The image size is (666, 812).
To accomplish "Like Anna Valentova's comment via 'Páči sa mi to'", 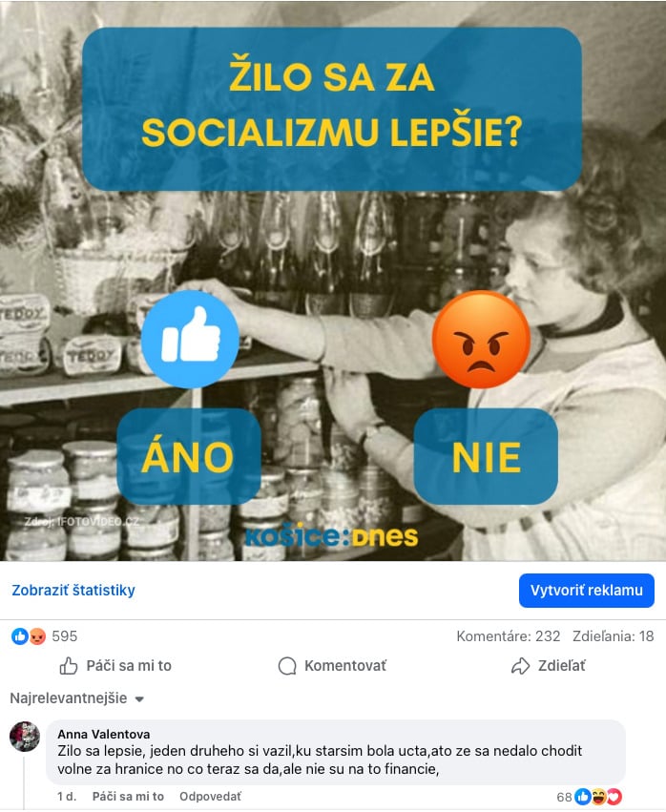I will [x=128, y=797].
